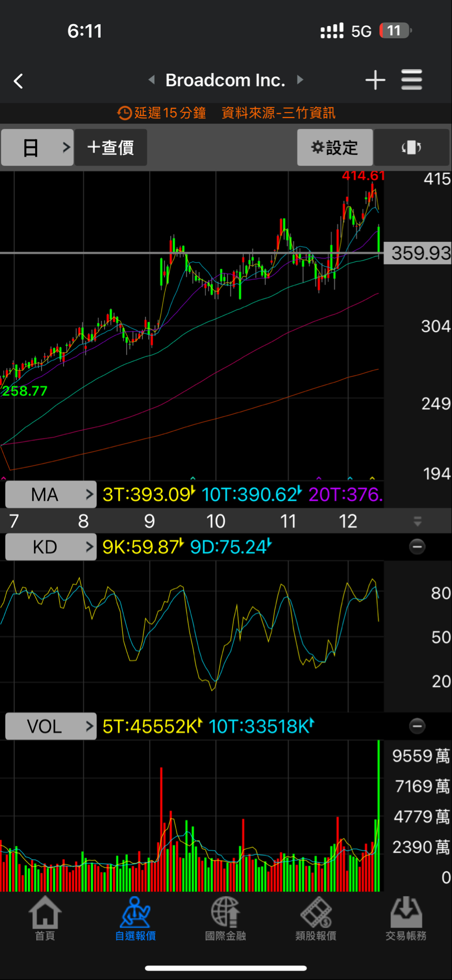The width and height of the screenshot is (452, 980).
Task: Collapse the KD indicator panel
Action: 417,547
